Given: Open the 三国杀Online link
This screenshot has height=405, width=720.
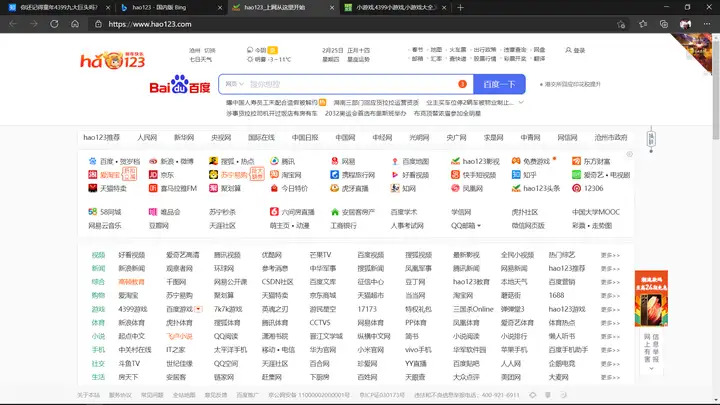Looking at the screenshot, I should (x=473, y=309).
